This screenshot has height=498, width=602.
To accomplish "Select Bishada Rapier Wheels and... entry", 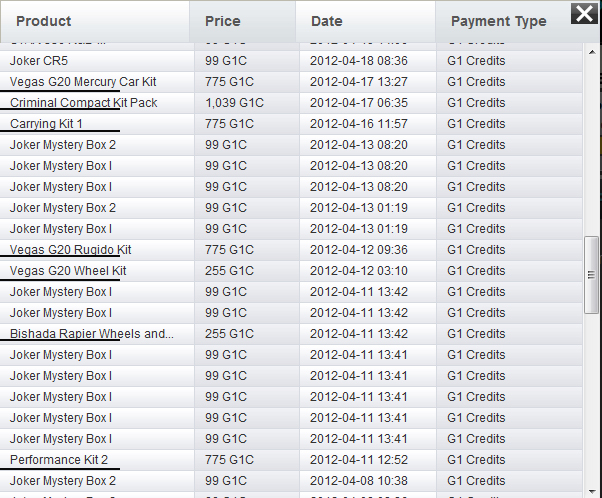I will [x=92, y=334].
